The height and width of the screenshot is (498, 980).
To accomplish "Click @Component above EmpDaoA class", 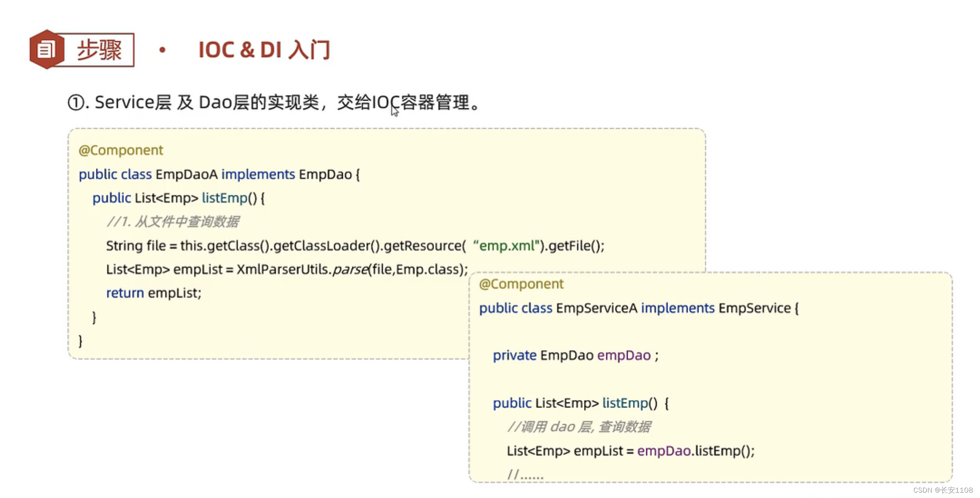I will [121, 150].
